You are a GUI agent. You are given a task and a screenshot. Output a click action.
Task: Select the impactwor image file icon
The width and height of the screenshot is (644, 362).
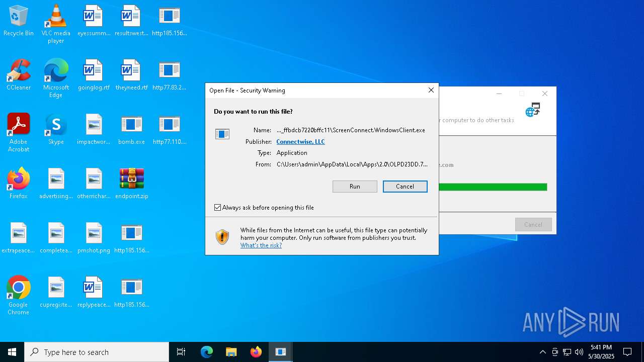pyautogui.click(x=94, y=129)
